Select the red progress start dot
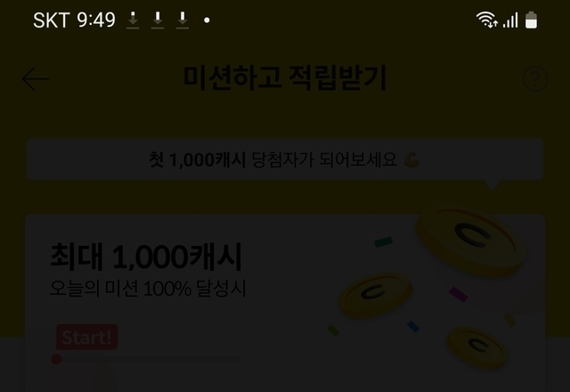 point(56,359)
